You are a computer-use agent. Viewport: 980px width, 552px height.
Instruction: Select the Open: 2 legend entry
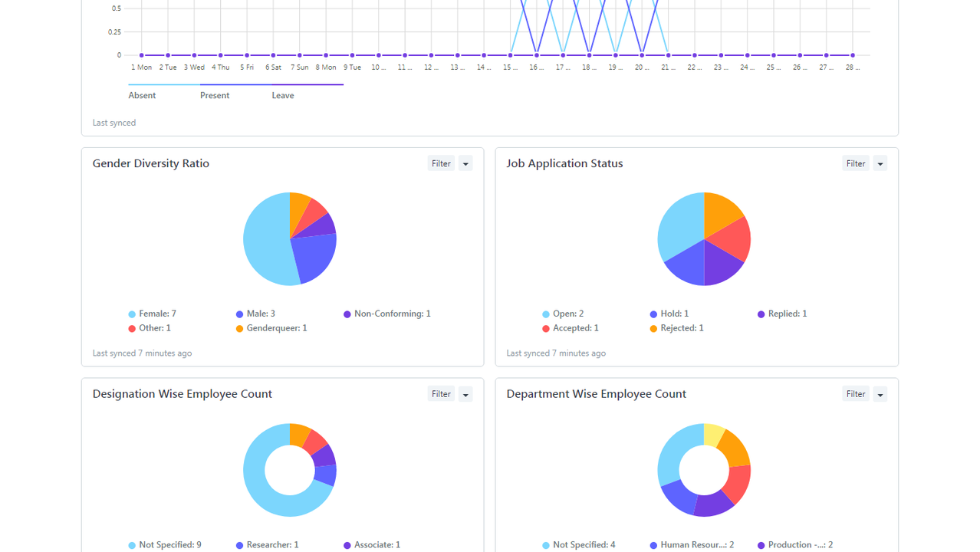click(x=563, y=314)
